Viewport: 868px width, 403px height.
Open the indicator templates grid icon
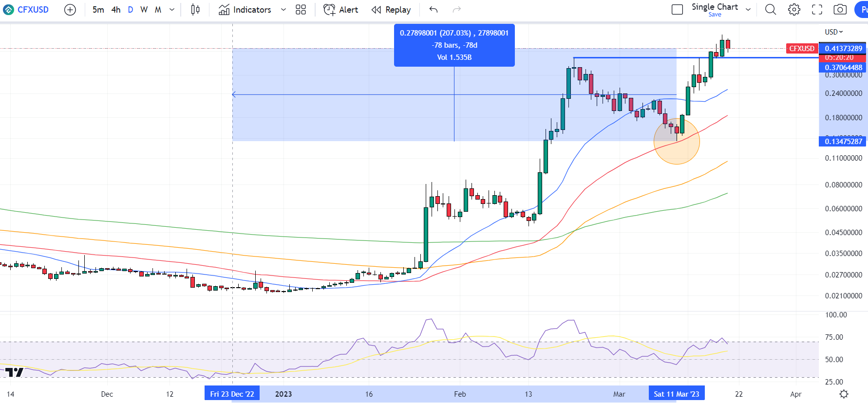(x=301, y=10)
